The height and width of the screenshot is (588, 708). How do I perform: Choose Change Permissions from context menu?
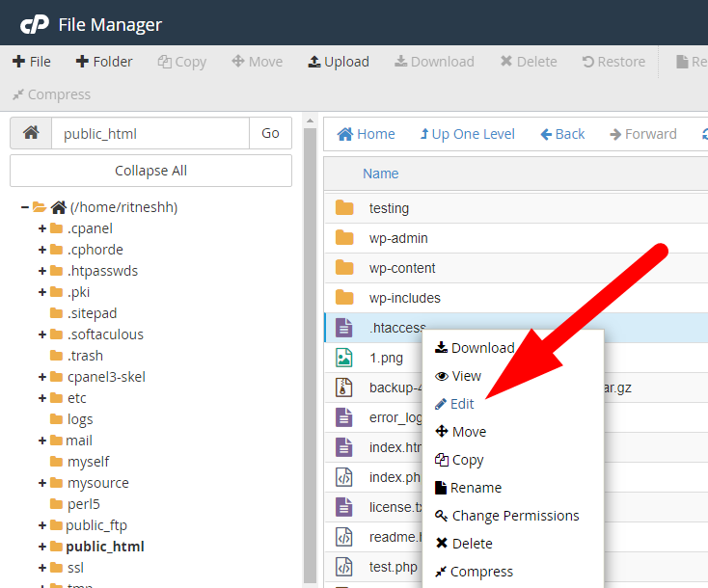(506, 516)
